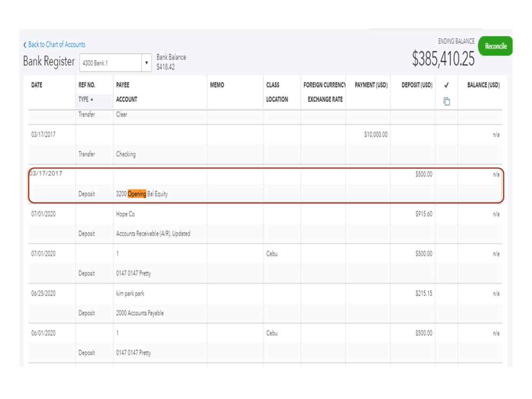Click the $915.60 deposit amount
Viewport: 532px width, 399px height.
pyautogui.click(x=423, y=214)
